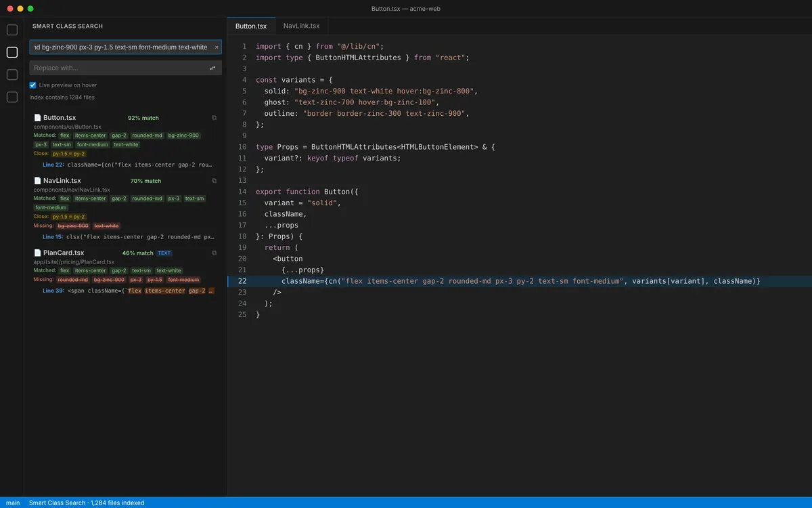The width and height of the screenshot is (812, 508).
Task: Click missing rounded-md tag under PlanCard.tsx
Action: coord(72,279)
